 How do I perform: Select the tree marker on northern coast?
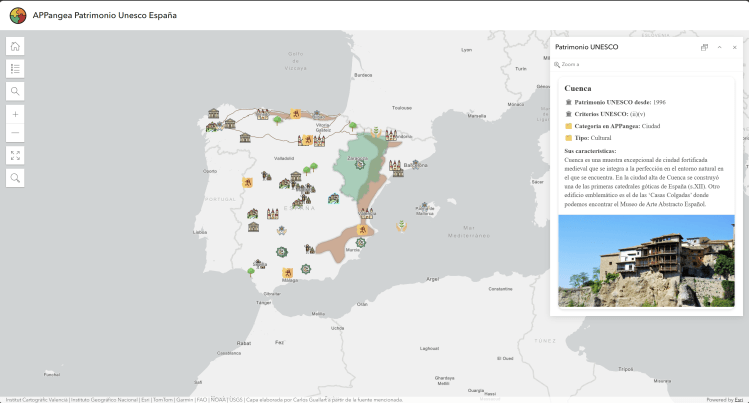[x=278, y=120]
